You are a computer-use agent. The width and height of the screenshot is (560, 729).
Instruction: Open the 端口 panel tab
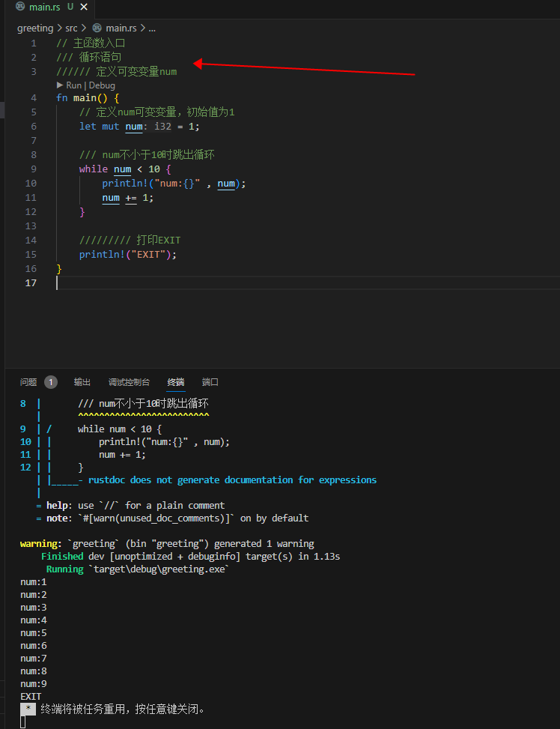(210, 382)
